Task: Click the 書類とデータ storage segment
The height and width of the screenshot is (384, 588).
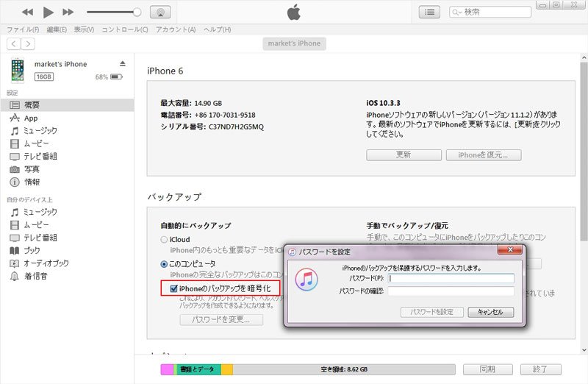Action: click(197, 369)
